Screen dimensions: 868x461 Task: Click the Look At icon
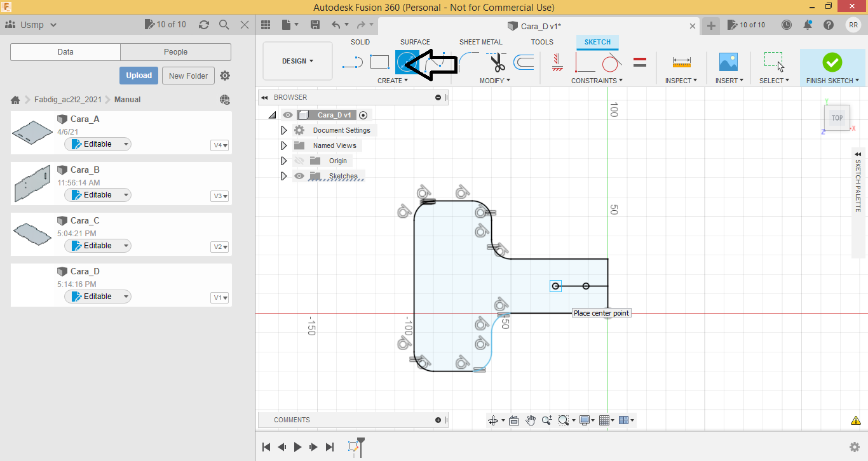514,420
